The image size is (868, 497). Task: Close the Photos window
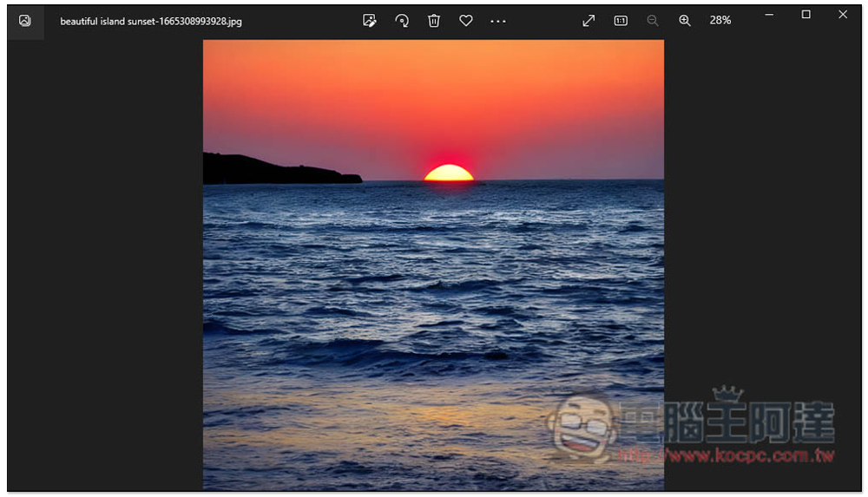(843, 15)
